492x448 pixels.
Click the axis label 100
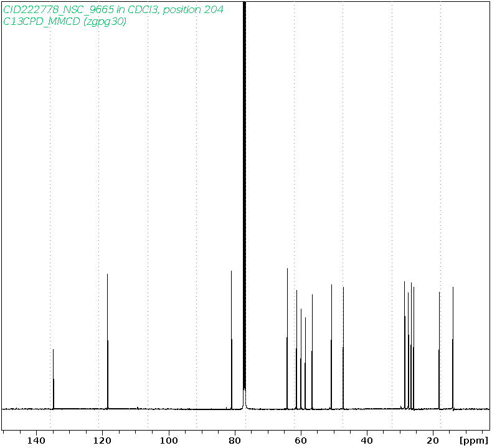(x=169, y=441)
